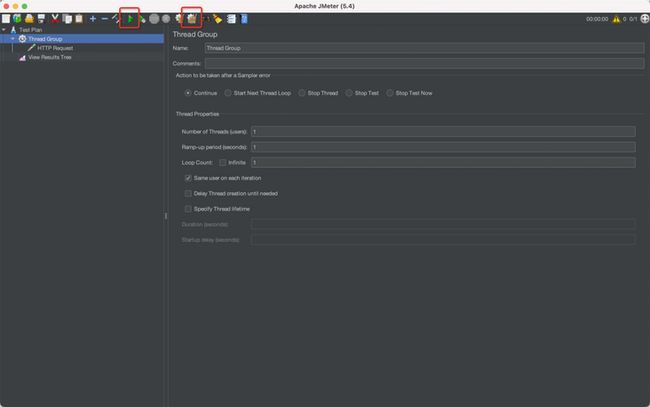Click the Start no pauses icon
The height and width of the screenshot is (407, 650).
click(x=142, y=19)
